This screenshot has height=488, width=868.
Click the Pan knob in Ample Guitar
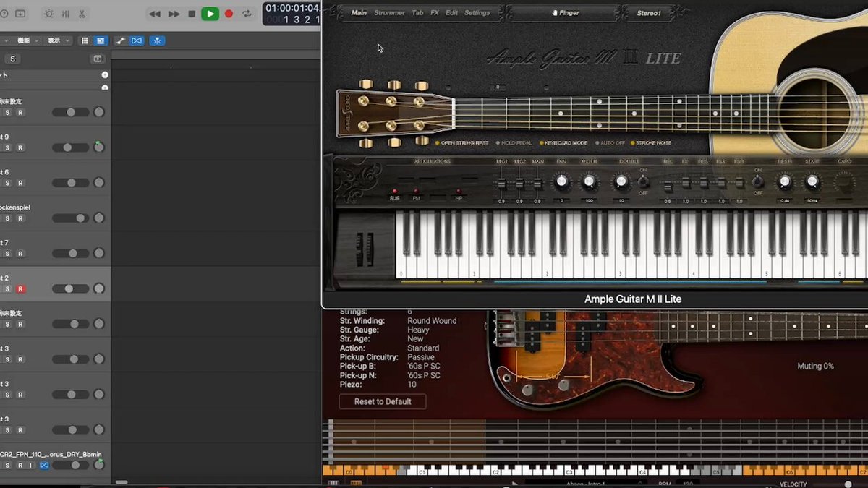click(x=562, y=182)
